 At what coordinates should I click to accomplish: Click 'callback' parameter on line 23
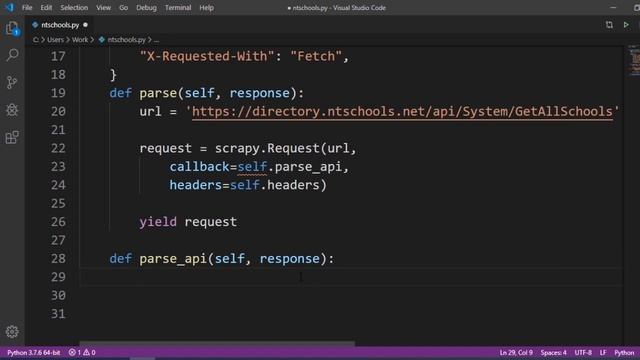(200, 167)
